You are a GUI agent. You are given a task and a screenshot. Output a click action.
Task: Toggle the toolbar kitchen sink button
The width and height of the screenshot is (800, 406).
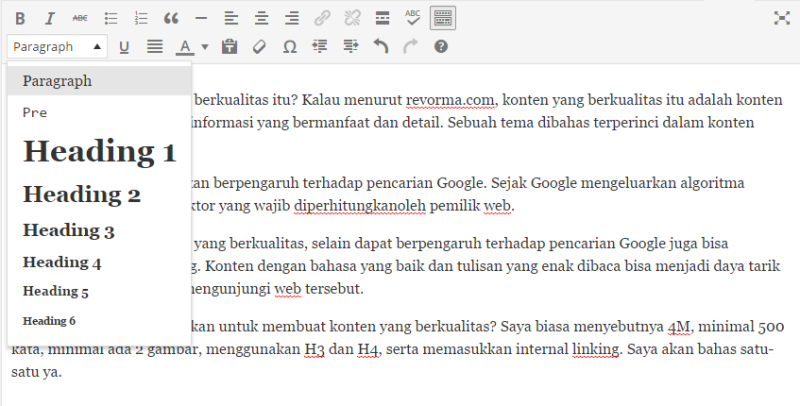pyautogui.click(x=443, y=18)
